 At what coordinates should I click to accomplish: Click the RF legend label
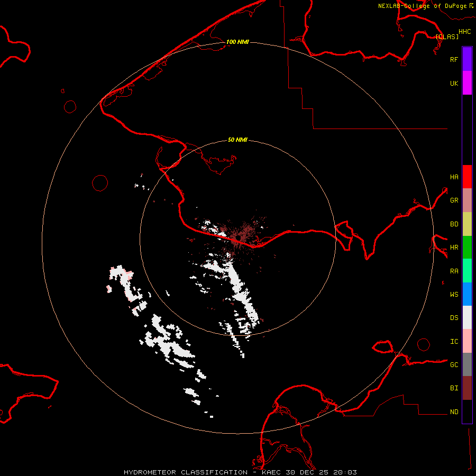454,59
